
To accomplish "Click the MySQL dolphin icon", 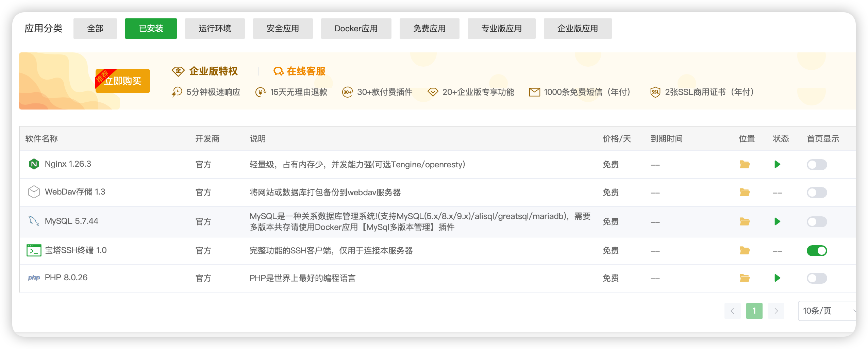I will pos(34,221).
